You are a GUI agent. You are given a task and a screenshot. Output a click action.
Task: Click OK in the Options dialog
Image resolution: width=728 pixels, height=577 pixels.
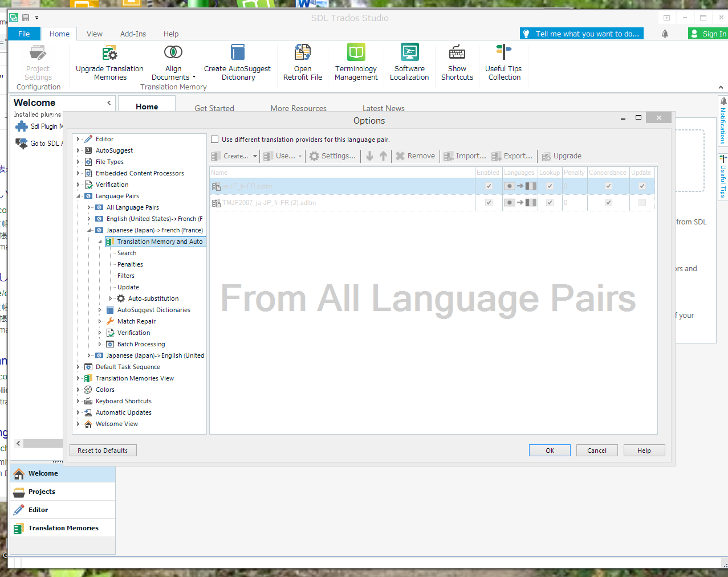click(x=550, y=451)
